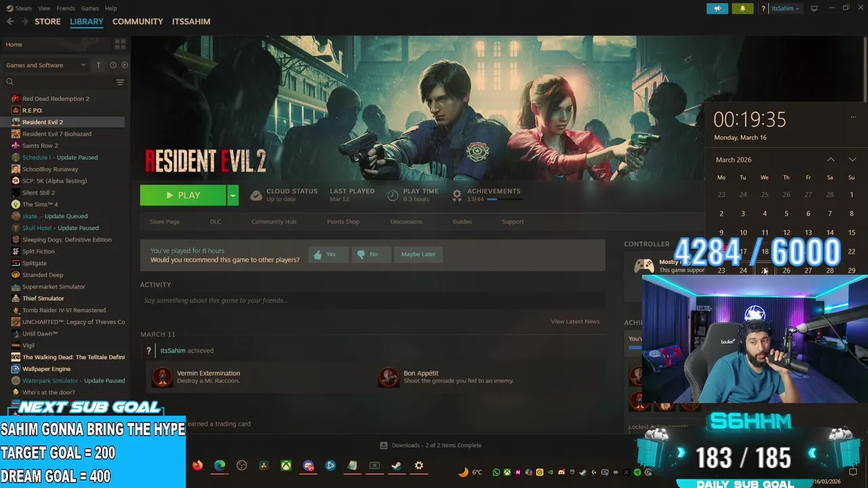The width and height of the screenshot is (868, 488).
Task: Click the Maybe Later button
Action: pos(418,254)
